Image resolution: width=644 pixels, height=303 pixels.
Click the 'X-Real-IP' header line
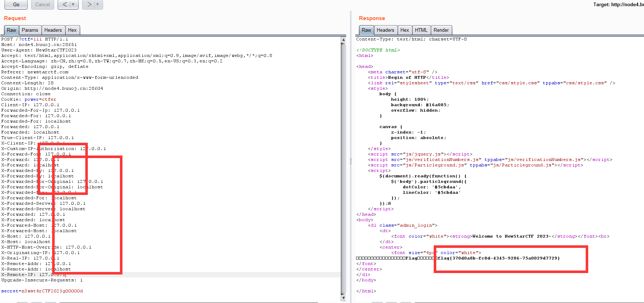[30, 258]
